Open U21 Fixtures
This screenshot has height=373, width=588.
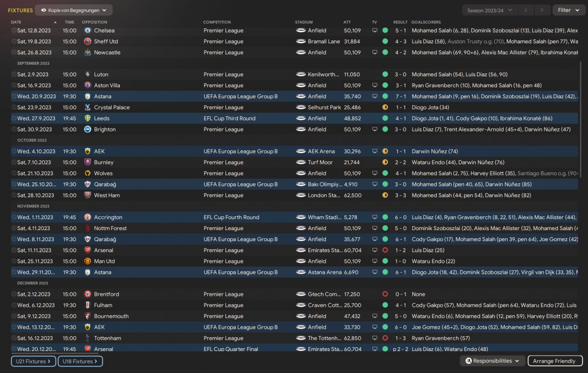click(34, 362)
